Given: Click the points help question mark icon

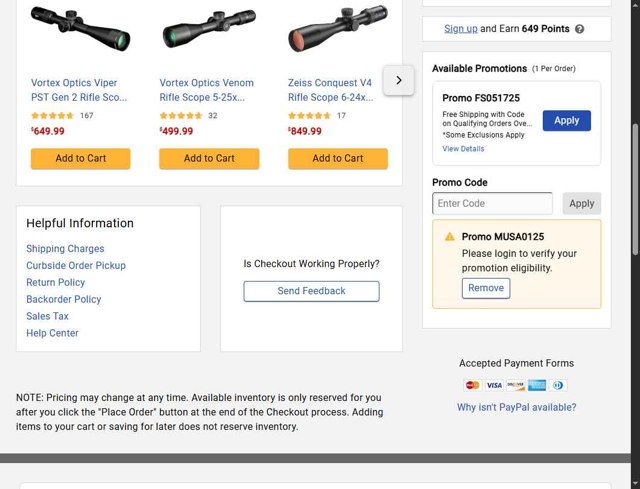Looking at the screenshot, I should point(579,29).
